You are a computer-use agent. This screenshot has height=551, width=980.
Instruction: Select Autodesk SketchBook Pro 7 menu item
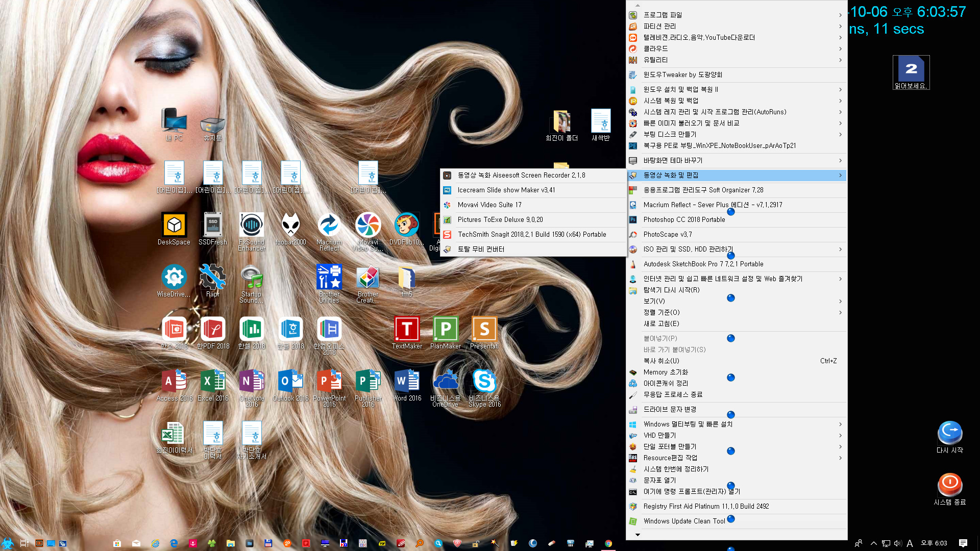pyautogui.click(x=737, y=264)
